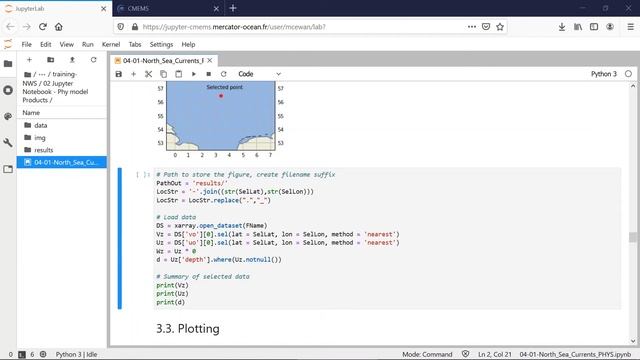Open the Commands palette sidebar icon
This screenshot has width=640, height=360.
(x=8, y=116)
